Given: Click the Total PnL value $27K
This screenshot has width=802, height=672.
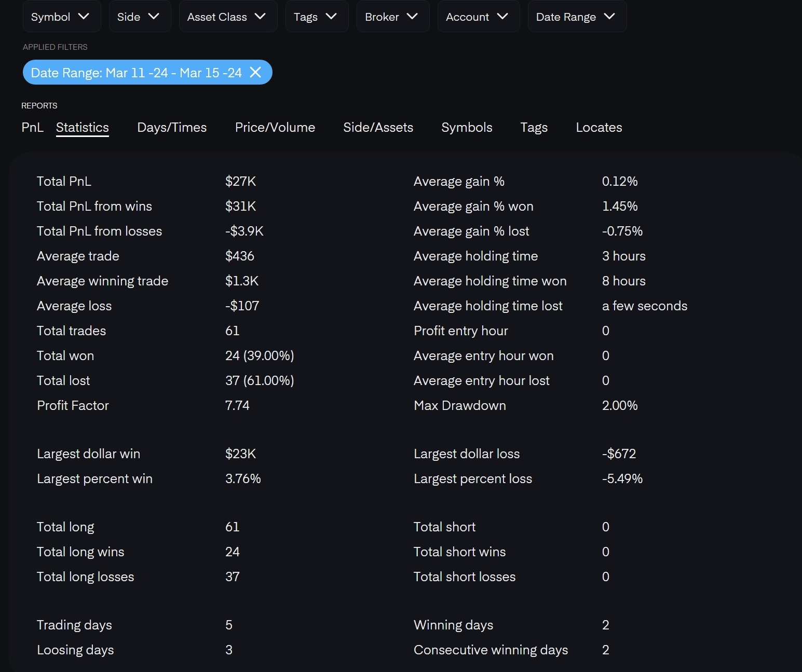Looking at the screenshot, I should (240, 181).
